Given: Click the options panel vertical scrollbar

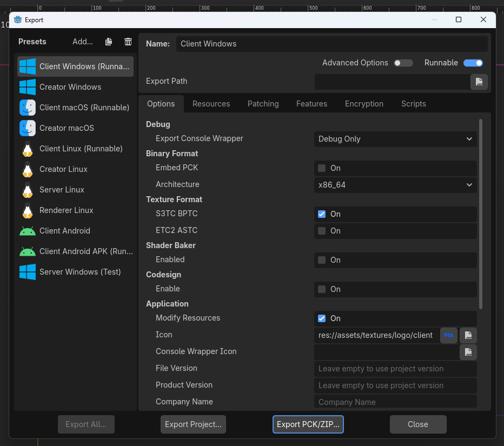Looking at the screenshot, I should (x=481, y=214).
